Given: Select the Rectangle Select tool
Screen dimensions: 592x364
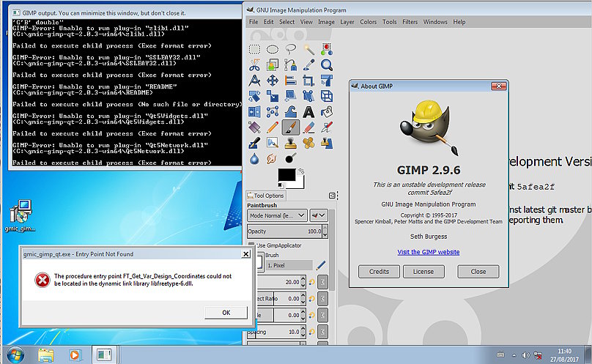Looking at the screenshot, I should (x=254, y=49).
